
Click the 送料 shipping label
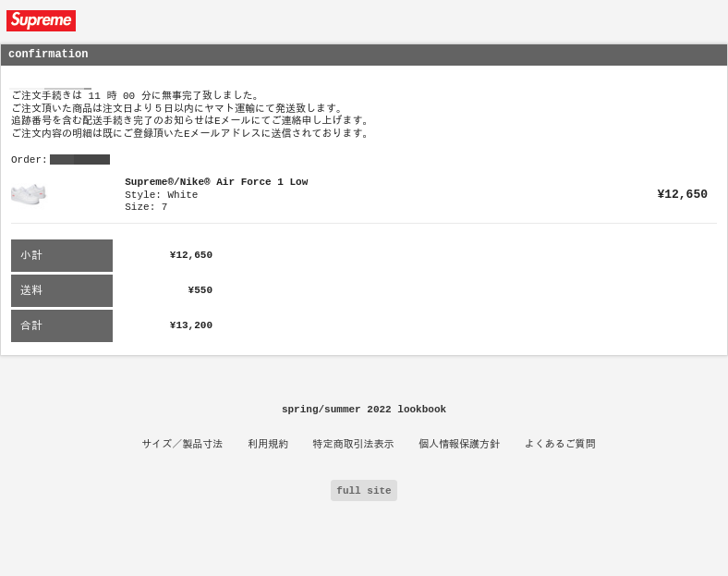pyautogui.click(x=62, y=291)
